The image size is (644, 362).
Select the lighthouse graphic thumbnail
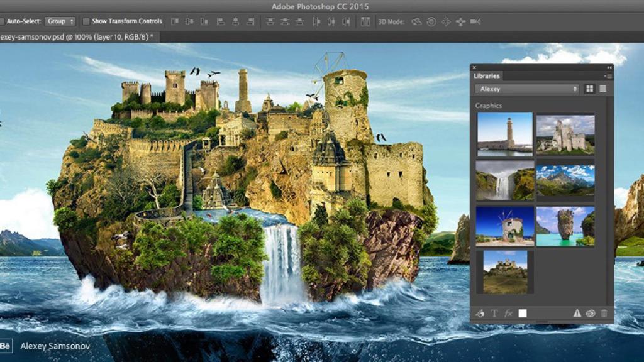(504, 134)
